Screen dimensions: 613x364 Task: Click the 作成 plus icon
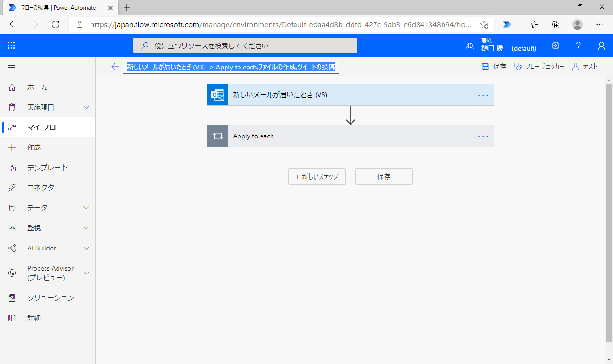point(12,148)
